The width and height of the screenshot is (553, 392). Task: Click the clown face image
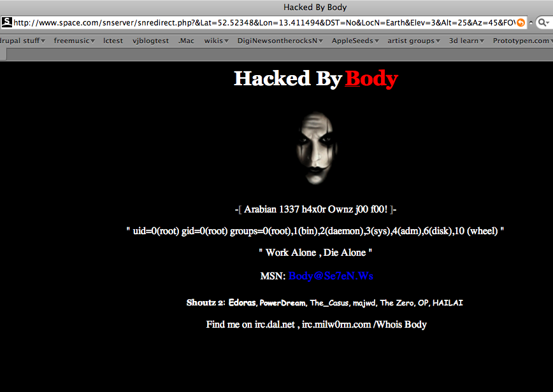[317, 148]
